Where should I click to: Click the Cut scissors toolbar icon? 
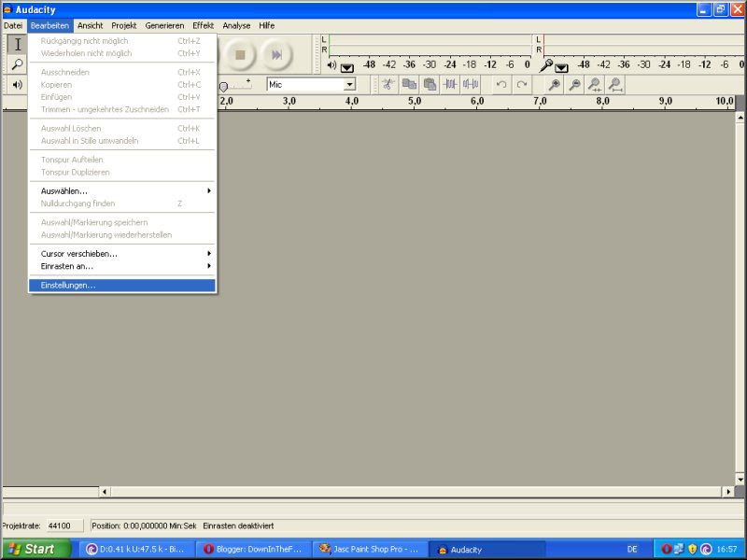[388, 85]
